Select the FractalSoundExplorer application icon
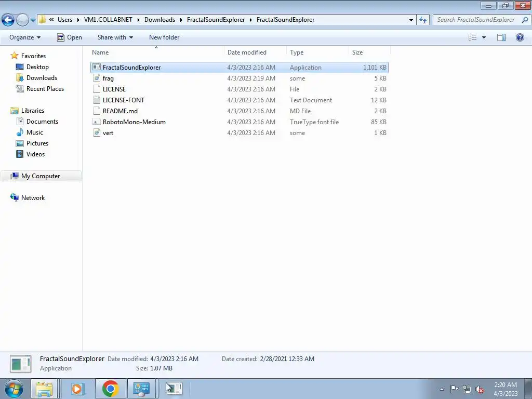Viewport: 532px width, 399px height. [x=97, y=67]
